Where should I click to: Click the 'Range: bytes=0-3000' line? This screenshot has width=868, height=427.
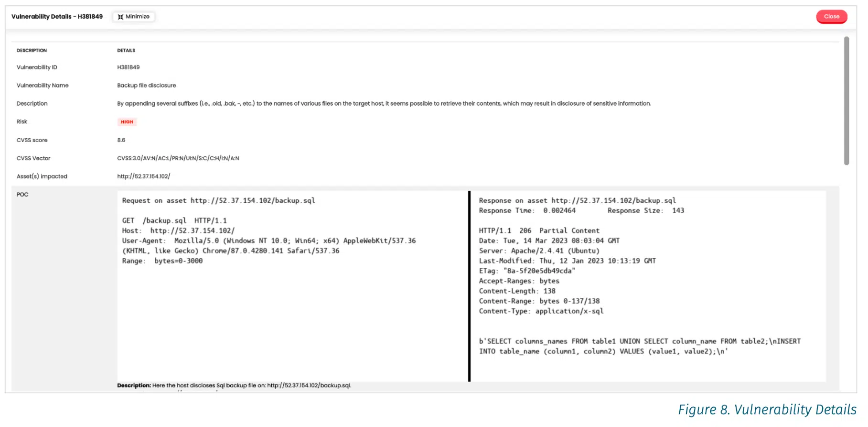tap(162, 261)
